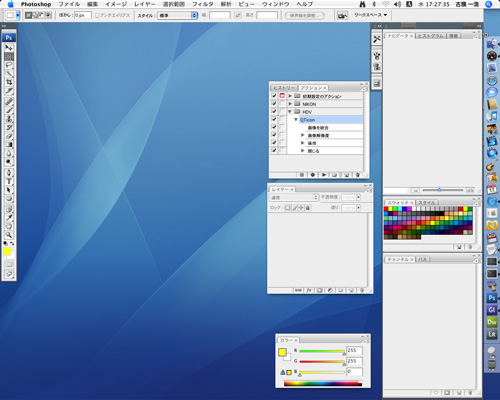Toggle dialog control on the first action set

[x=282, y=96]
